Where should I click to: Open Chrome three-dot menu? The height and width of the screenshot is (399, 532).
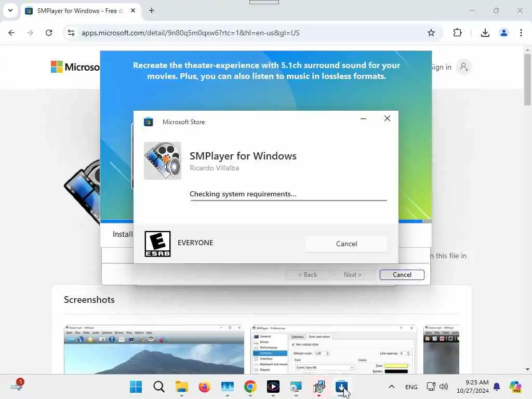point(521,33)
